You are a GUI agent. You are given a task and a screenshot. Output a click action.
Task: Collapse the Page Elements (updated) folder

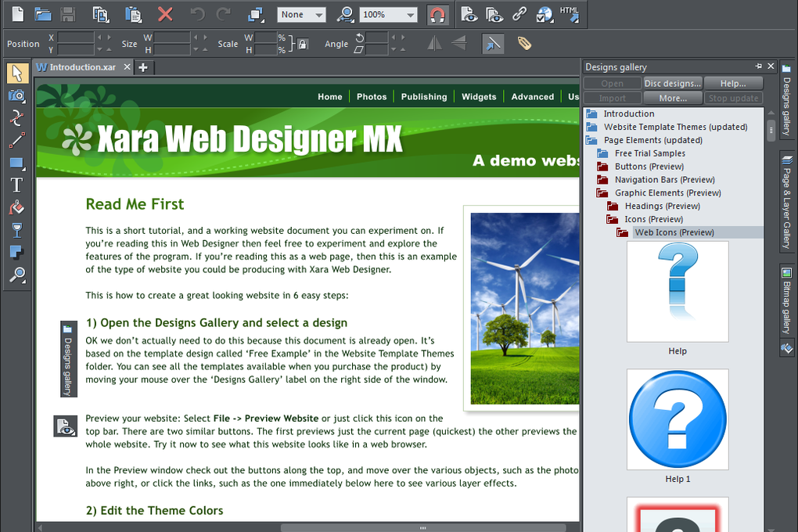tap(591, 140)
